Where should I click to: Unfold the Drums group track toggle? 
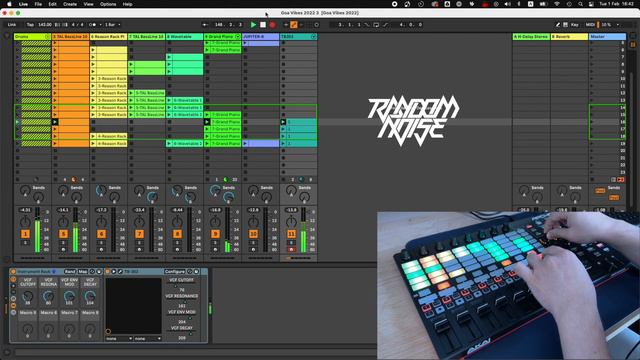tap(48, 37)
